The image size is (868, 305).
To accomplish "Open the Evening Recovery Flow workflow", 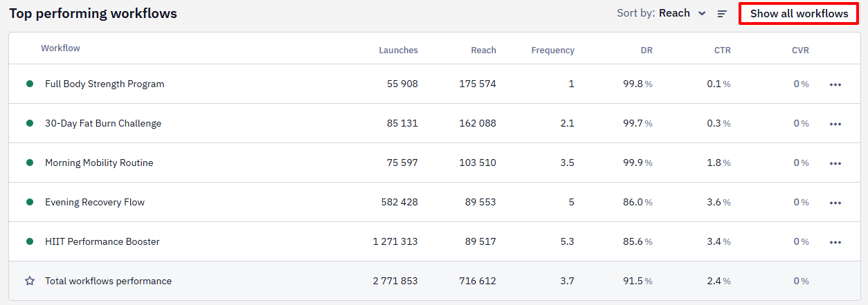I will [95, 202].
